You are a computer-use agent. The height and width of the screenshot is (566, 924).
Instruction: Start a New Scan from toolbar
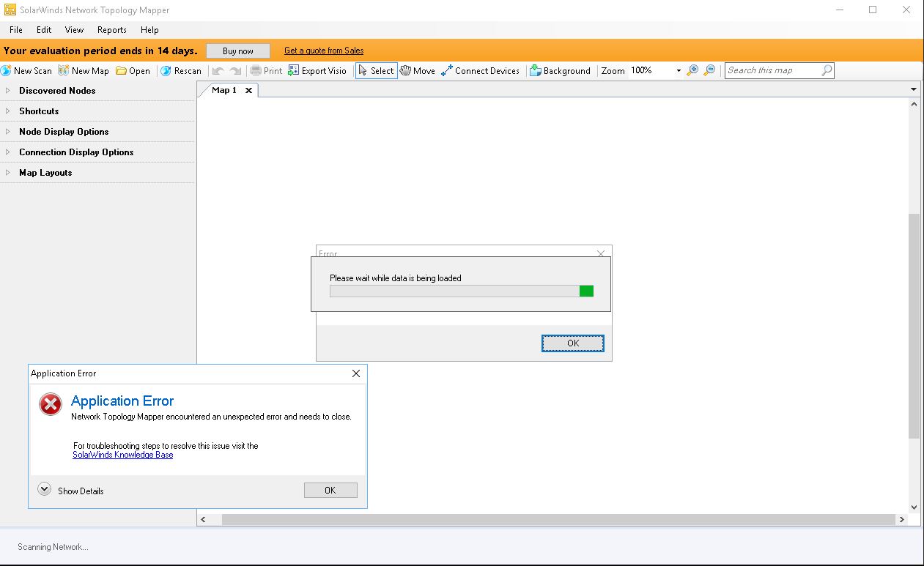[x=26, y=71]
